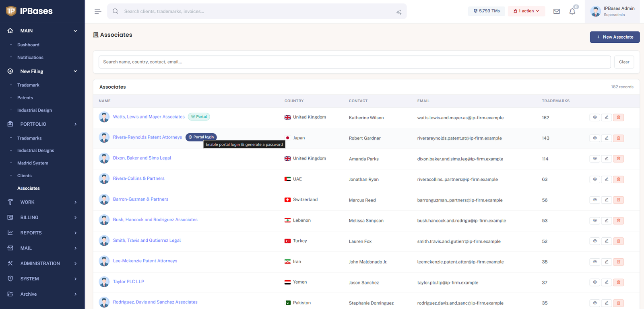Image resolution: width=644 pixels, height=309 pixels.
Task: Delete Rivera-Reynolds Patent Attorneys row
Action: 619,138
